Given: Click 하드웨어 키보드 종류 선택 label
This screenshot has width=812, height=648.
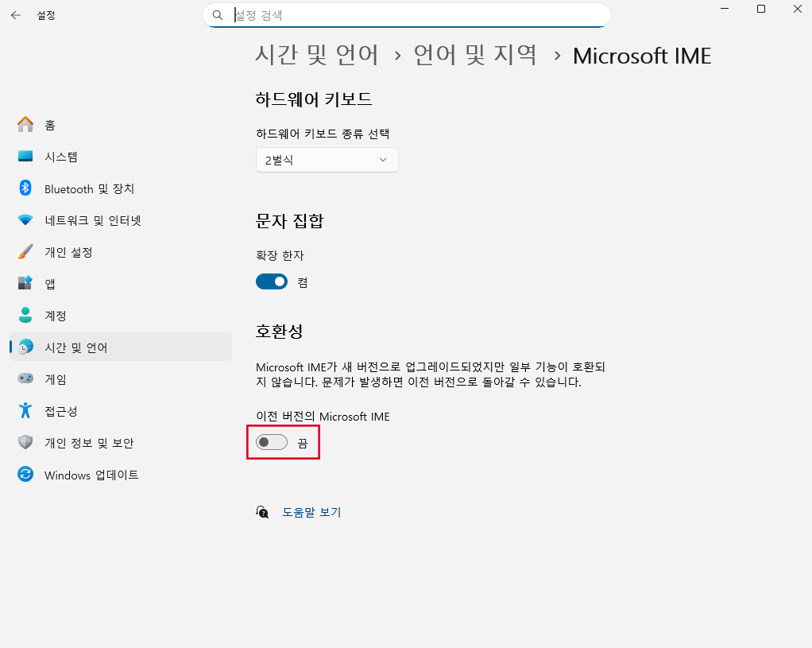Looking at the screenshot, I should pyautogui.click(x=323, y=134).
